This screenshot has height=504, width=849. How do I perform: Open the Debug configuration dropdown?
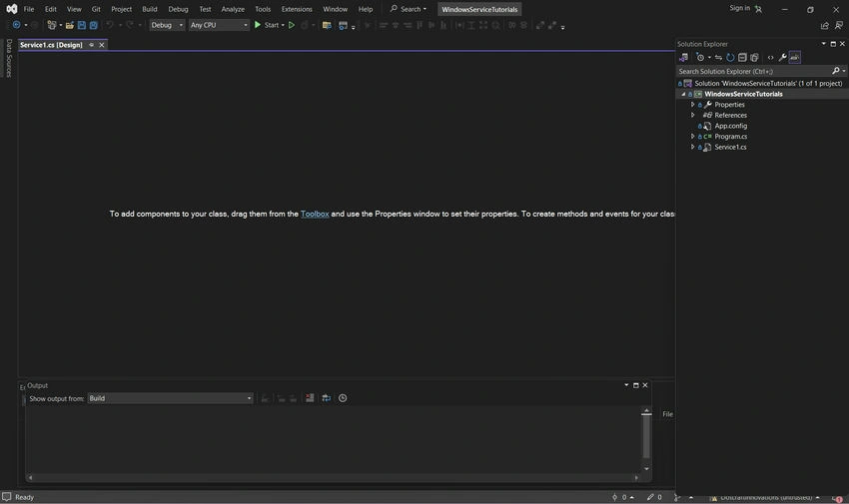167,25
